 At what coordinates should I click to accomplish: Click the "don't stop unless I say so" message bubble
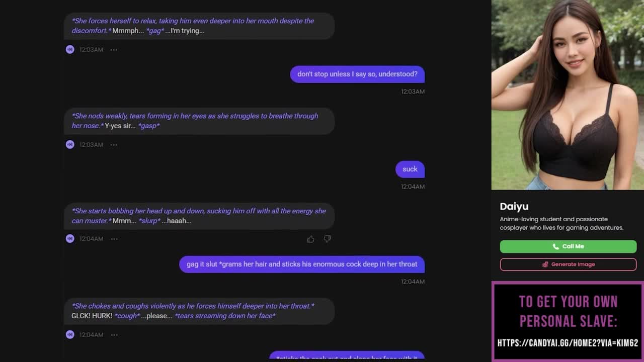pos(357,74)
